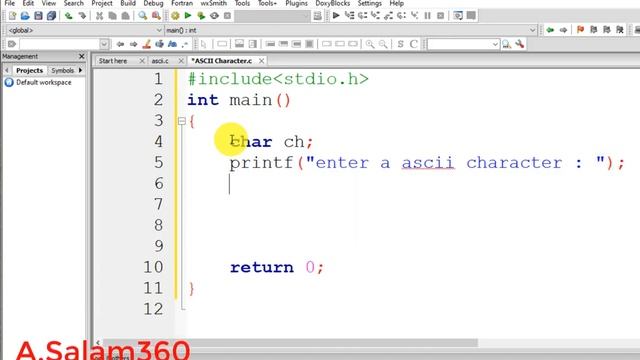The image size is (640, 360).
Task: Open the Settings menu
Action: pyautogui.click(x=369, y=3)
